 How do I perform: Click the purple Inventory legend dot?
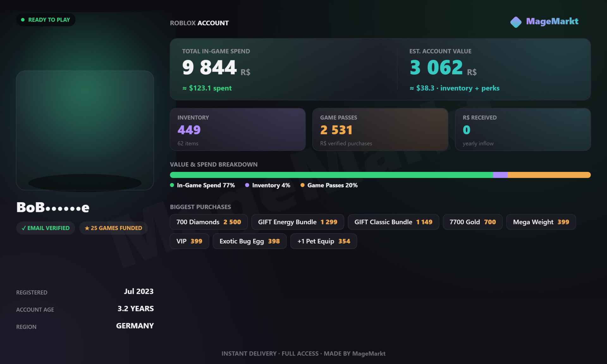coord(247,185)
